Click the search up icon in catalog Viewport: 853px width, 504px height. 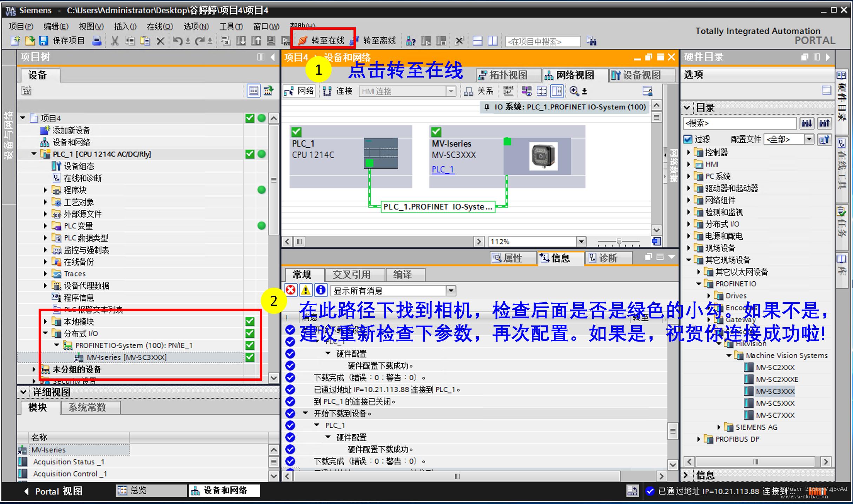[x=824, y=123]
